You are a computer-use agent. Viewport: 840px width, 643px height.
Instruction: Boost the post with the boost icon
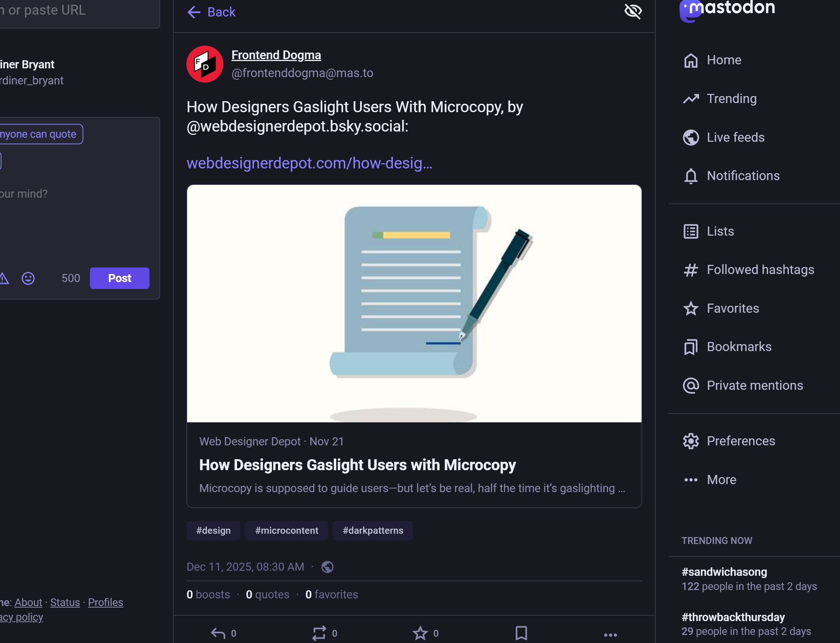(x=320, y=633)
